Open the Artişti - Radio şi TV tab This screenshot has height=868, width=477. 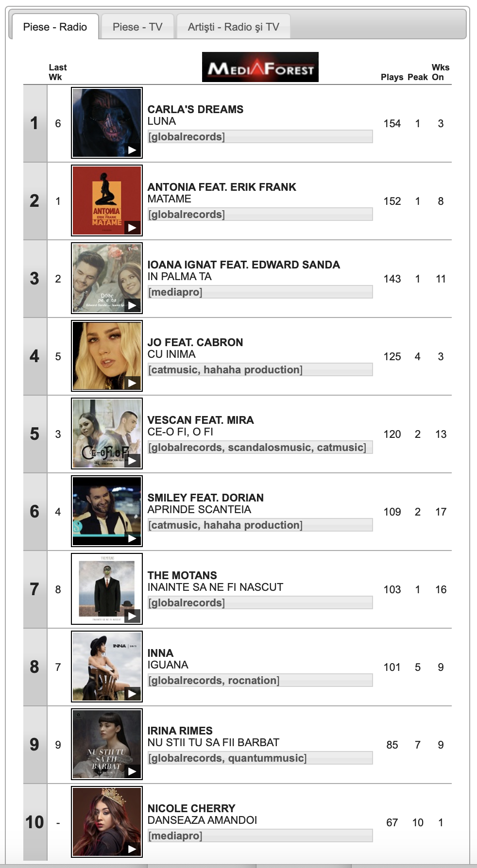[x=234, y=27]
